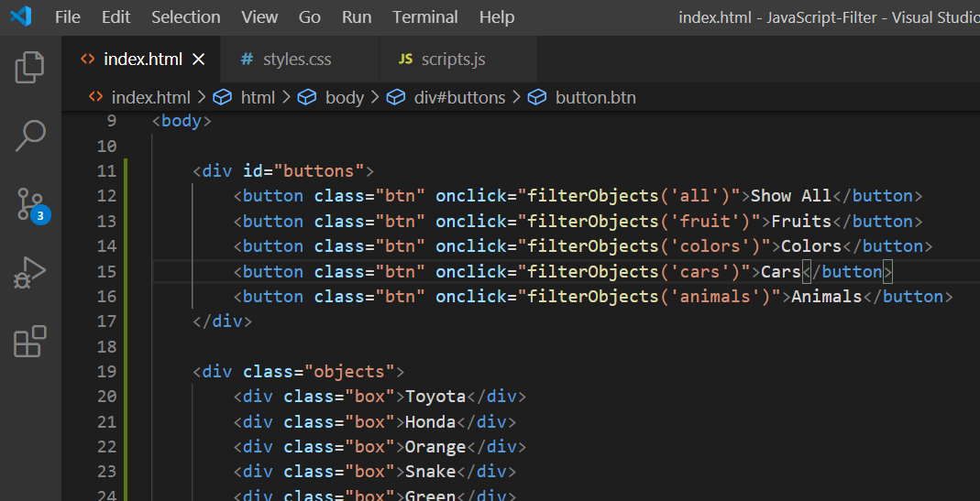Click the Visual Studio Code logo icon
This screenshot has height=501, width=980.
20,16
